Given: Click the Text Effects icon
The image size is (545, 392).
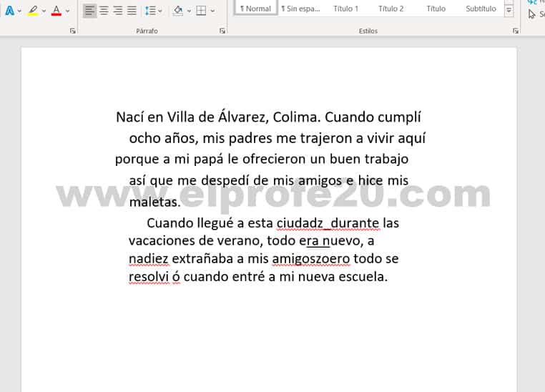Looking at the screenshot, I should tap(9, 11).
